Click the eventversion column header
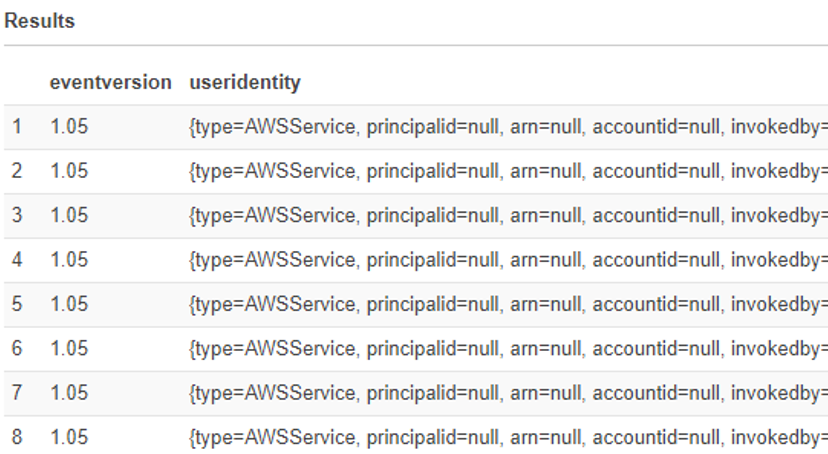This screenshot has width=828, height=454. tap(110, 82)
